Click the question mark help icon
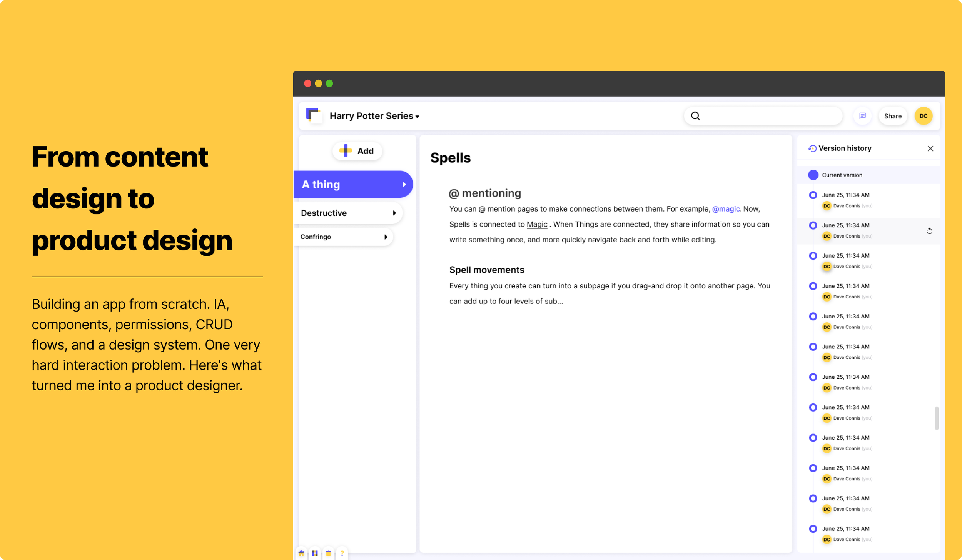Image resolution: width=962 pixels, height=560 pixels. click(342, 553)
